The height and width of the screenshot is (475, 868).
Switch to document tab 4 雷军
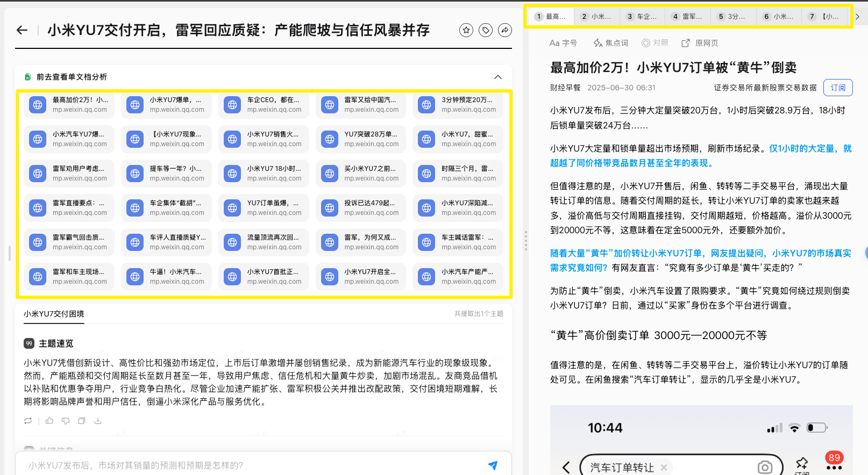click(688, 17)
